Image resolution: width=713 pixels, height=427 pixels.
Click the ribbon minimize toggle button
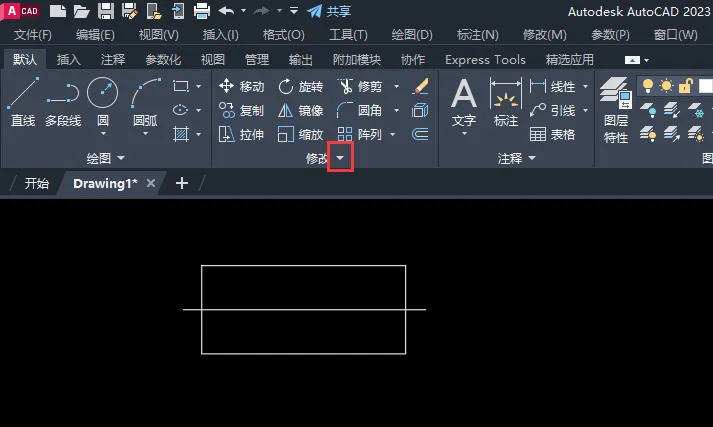coord(632,60)
